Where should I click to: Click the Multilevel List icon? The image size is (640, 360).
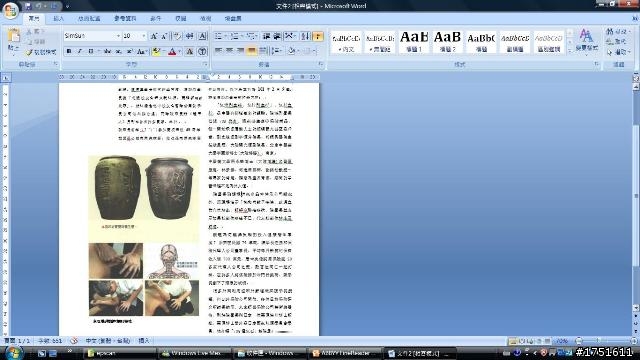click(252, 36)
